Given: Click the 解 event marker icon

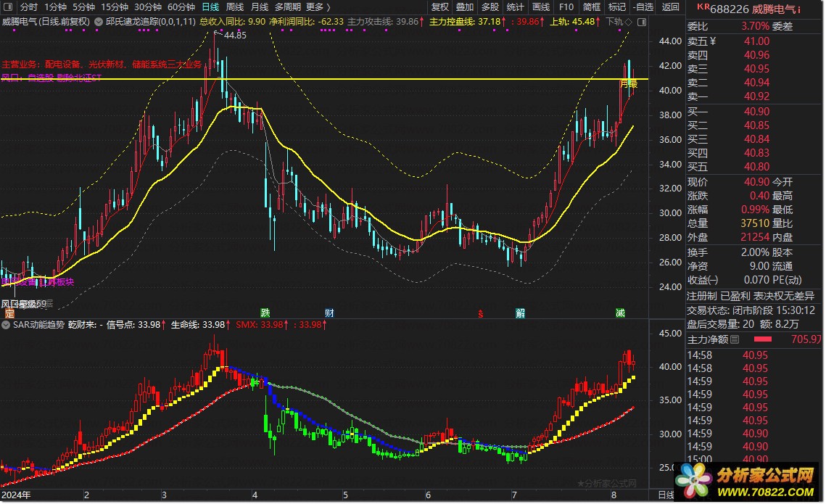Looking at the screenshot, I should [521, 313].
